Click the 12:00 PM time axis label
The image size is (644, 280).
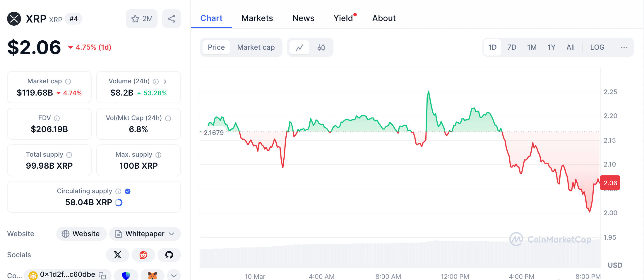pyautogui.click(x=455, y=276)
